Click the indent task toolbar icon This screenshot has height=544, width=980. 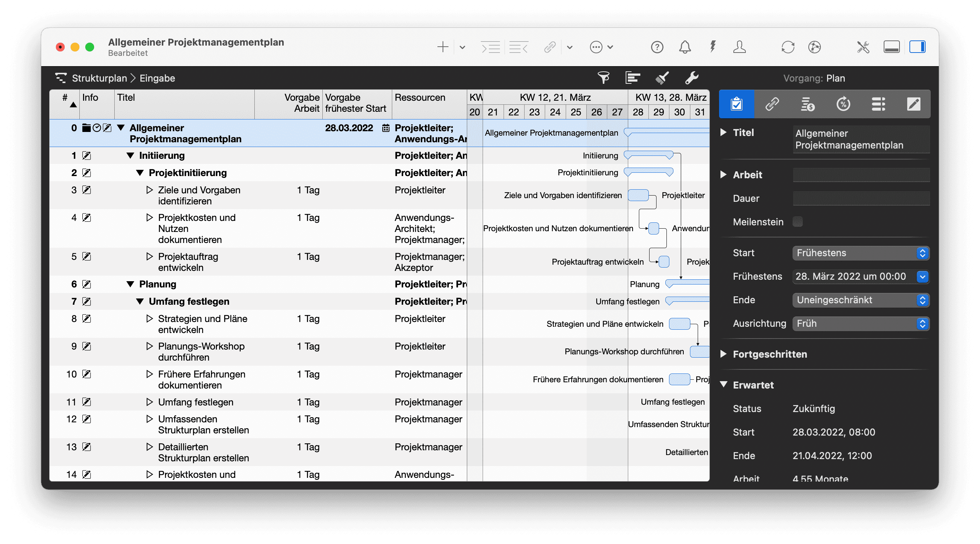[x=490, y=47]
